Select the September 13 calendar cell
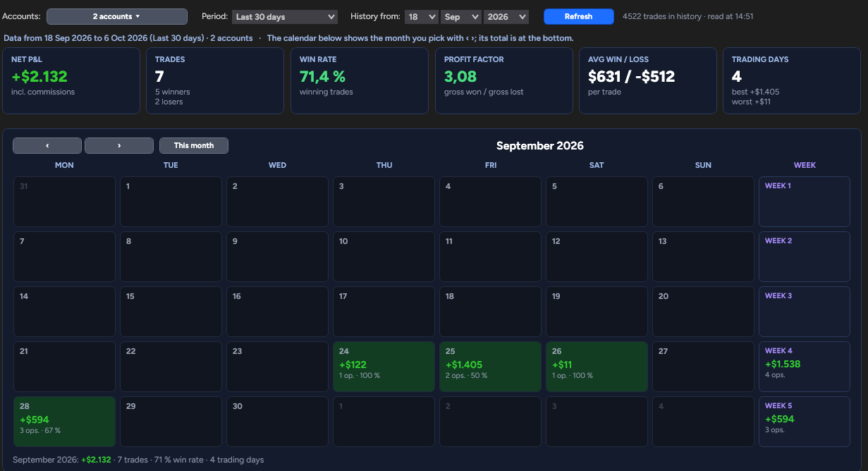Image resolution: width=868 pixels, height=471 pixels. tap(703, 257)
